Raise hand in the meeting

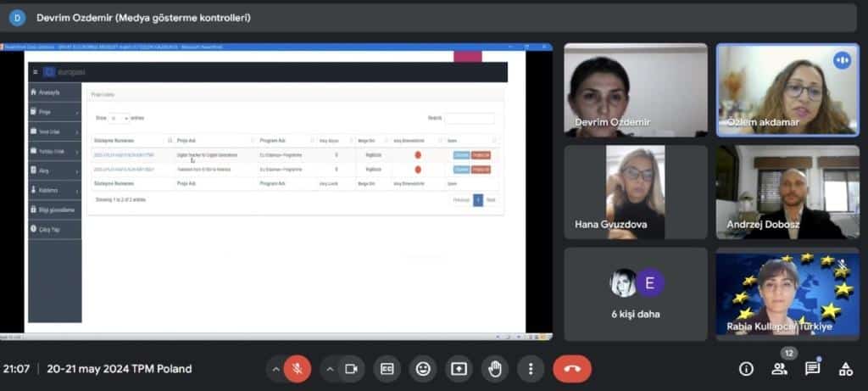494,368
